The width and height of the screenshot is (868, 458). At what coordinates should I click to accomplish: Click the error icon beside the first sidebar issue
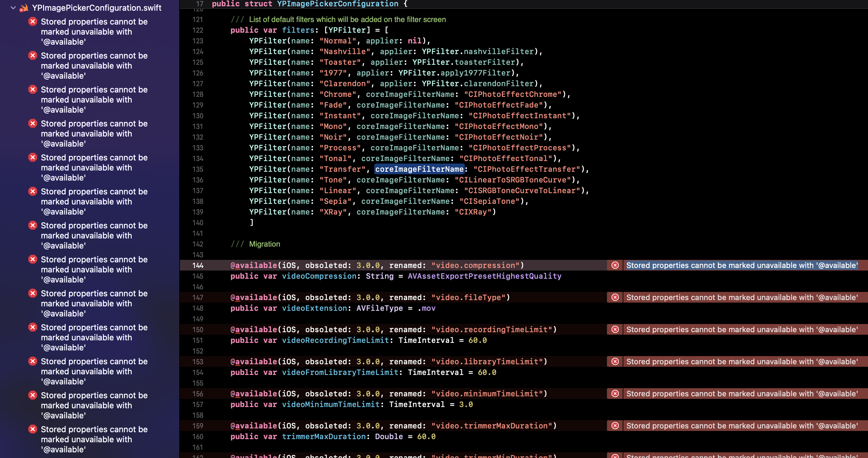point(33,21)
